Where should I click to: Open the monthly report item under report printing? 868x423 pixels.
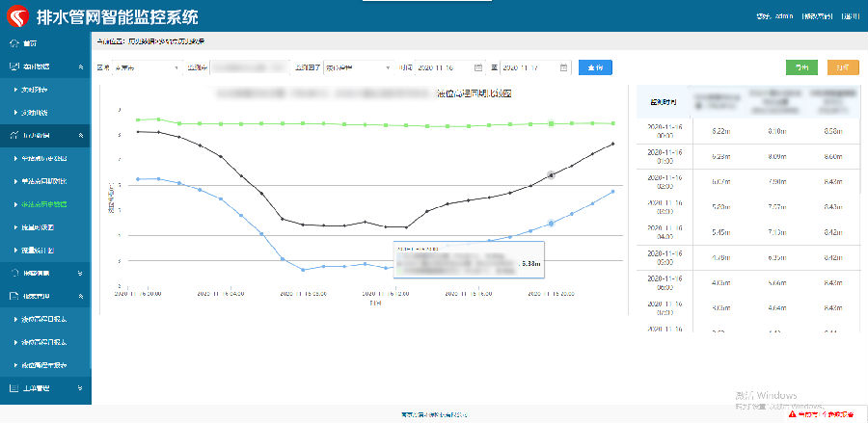(45, 342)
